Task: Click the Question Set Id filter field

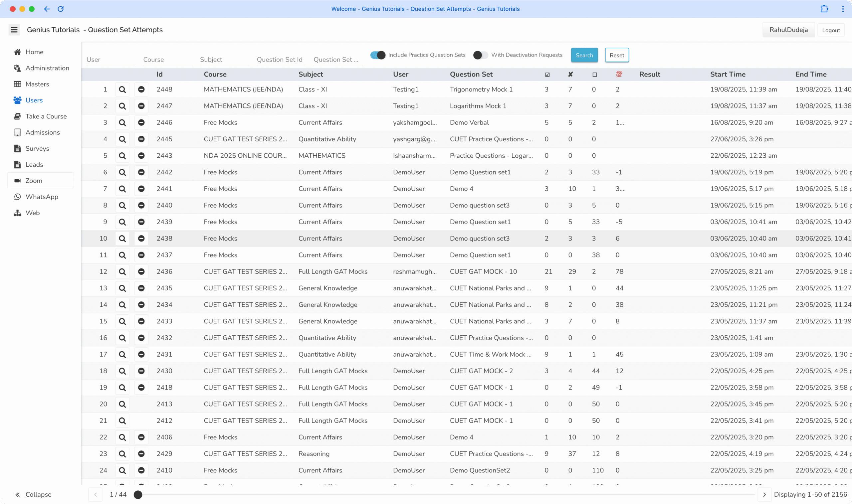Action: (x=280, y=60)
